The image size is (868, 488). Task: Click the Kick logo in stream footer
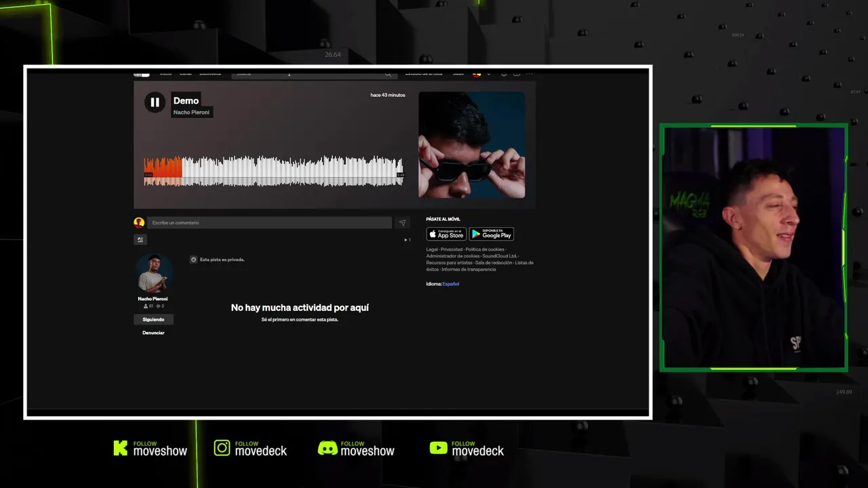click(121, 448)
